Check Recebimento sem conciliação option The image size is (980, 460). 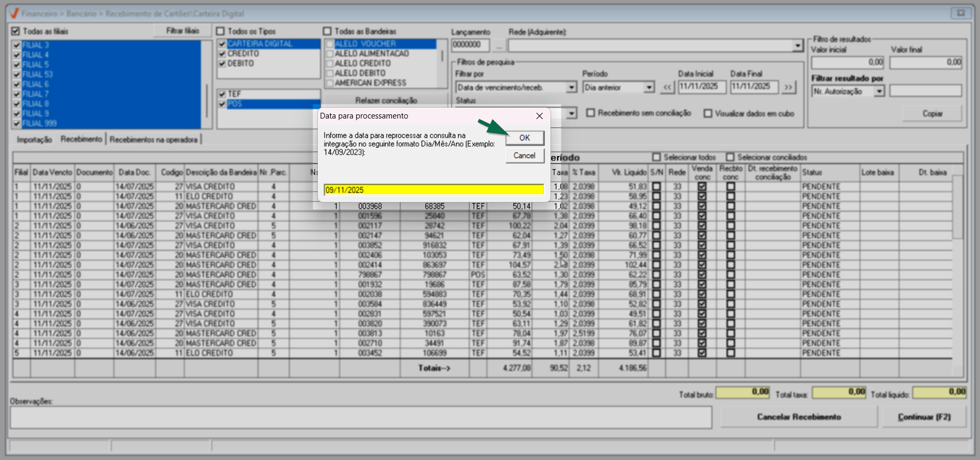[x=591, y=113]
